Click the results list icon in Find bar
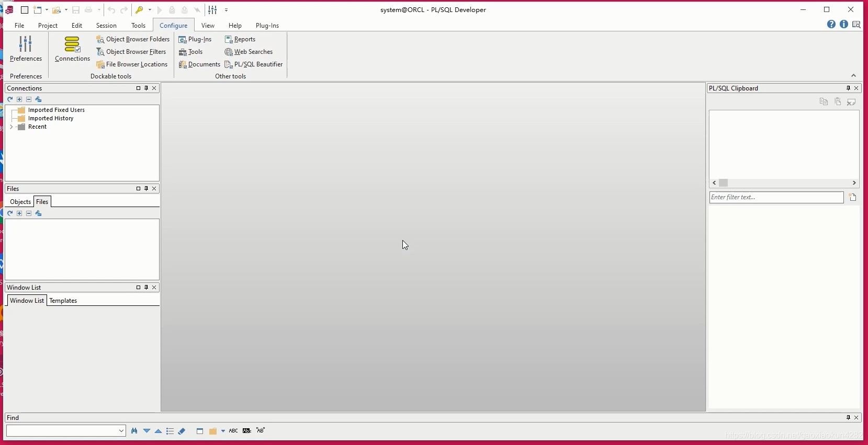 (170, 431)
